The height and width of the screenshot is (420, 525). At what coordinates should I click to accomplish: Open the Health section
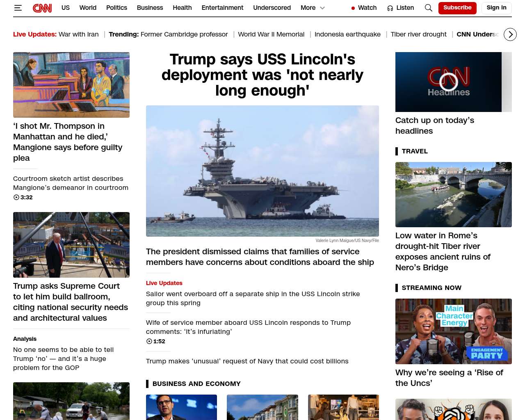coord(182,8)
